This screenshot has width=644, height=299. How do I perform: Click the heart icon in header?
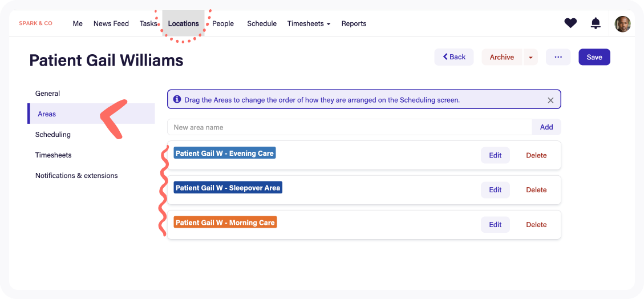(x=570, y=23)
